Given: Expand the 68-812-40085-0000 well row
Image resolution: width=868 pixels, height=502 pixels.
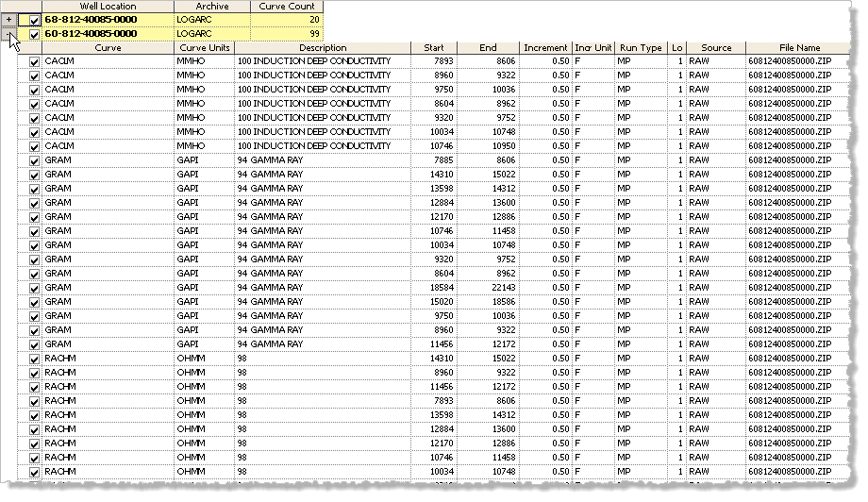Looking at the screenshot, I should coord(9,20).
